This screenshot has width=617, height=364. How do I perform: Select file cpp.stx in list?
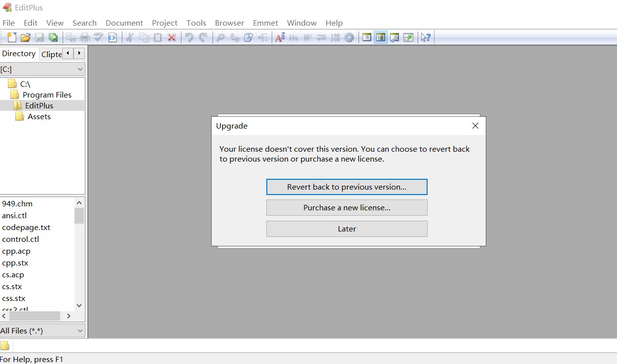(x=15, y=263)
